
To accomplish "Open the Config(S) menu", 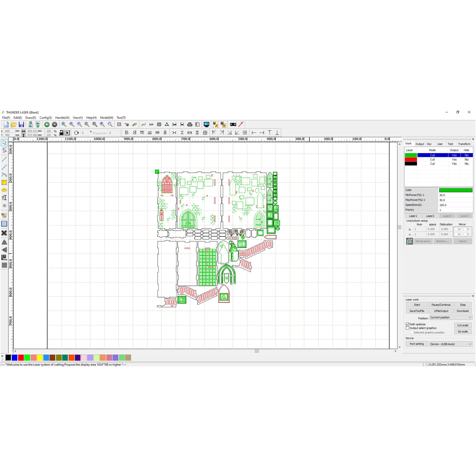I will point(45,118).
